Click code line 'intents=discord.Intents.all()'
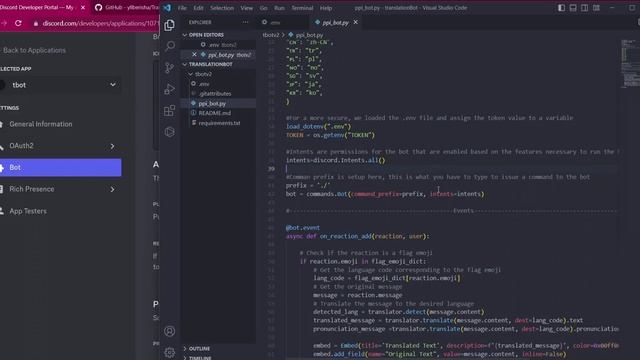 (x=336, y=160)
